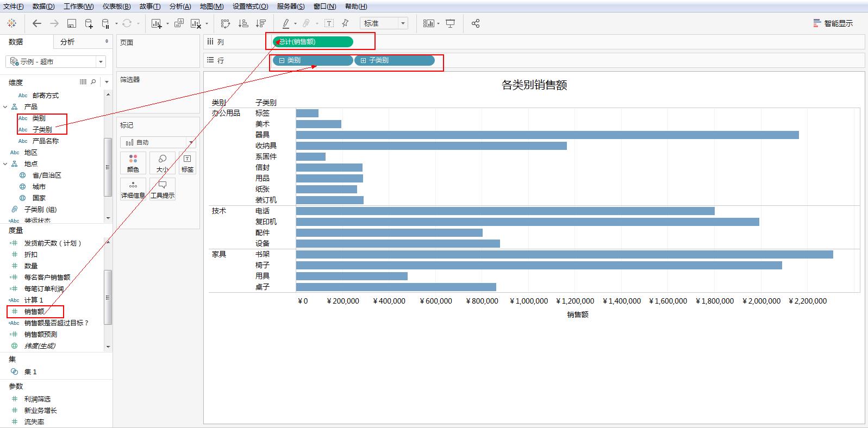
Task: Click the redo forward arrow
Action: pyautogui.click(x=54, y=23)
